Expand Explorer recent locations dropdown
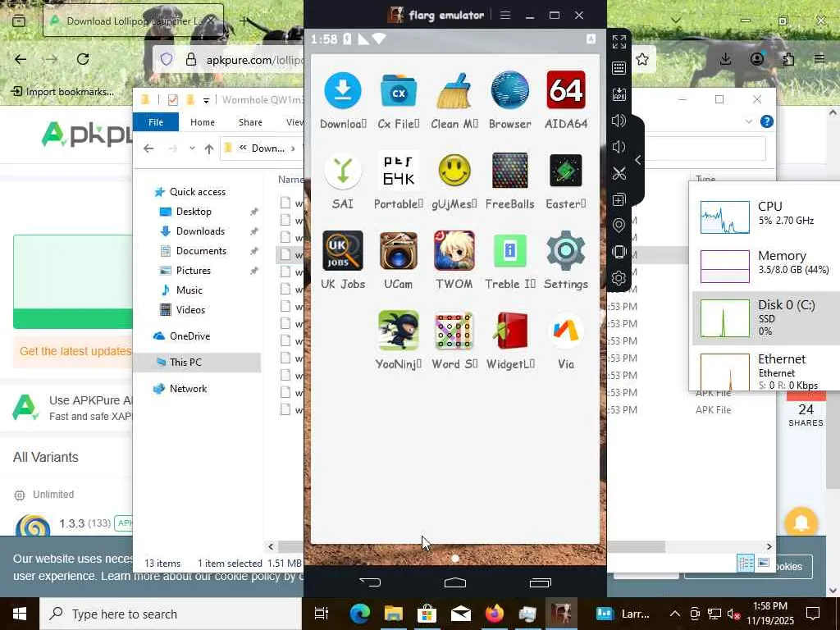This screenshot has width=840, height=630. pyautogui.click(x=192, y=148)
